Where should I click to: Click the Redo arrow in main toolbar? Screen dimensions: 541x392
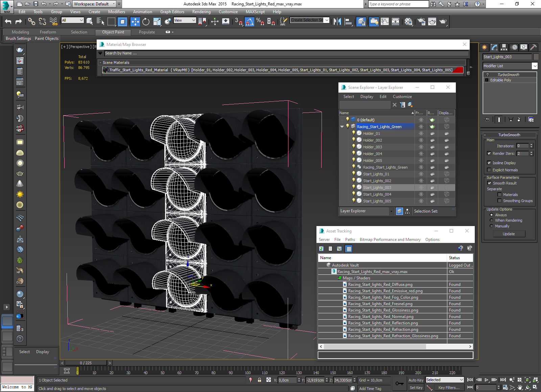pos(19,22)
